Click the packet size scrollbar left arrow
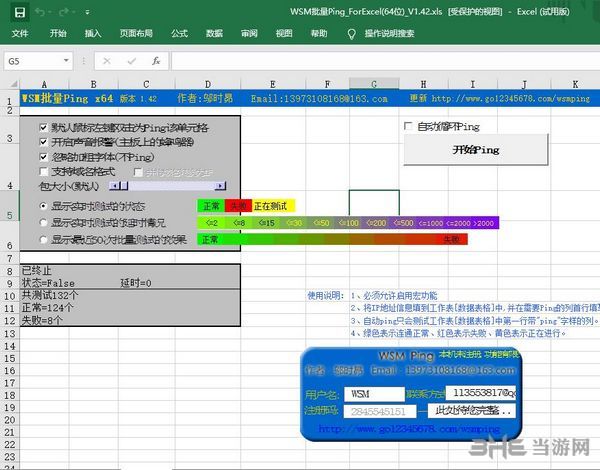The width and height of the screenshot is (600, 470). tap(114, 186)
